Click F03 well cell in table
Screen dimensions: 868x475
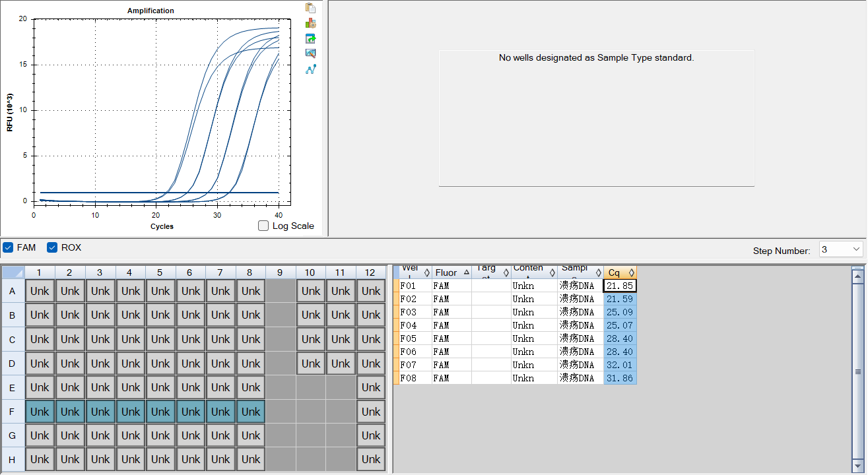415,312
